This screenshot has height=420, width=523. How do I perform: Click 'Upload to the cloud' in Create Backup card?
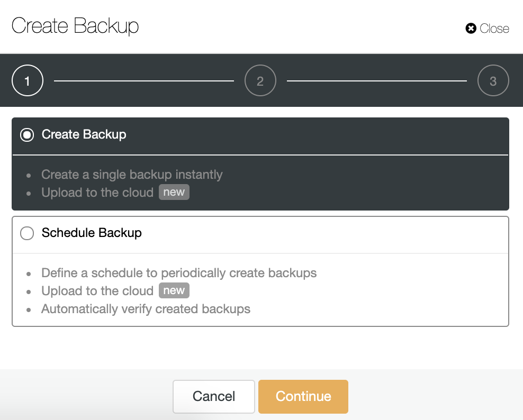coord(97,193)
